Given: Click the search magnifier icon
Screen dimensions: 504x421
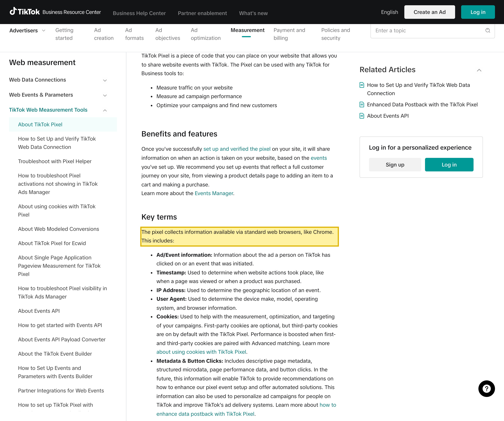Looking at the screenshot, I should 487,30.
